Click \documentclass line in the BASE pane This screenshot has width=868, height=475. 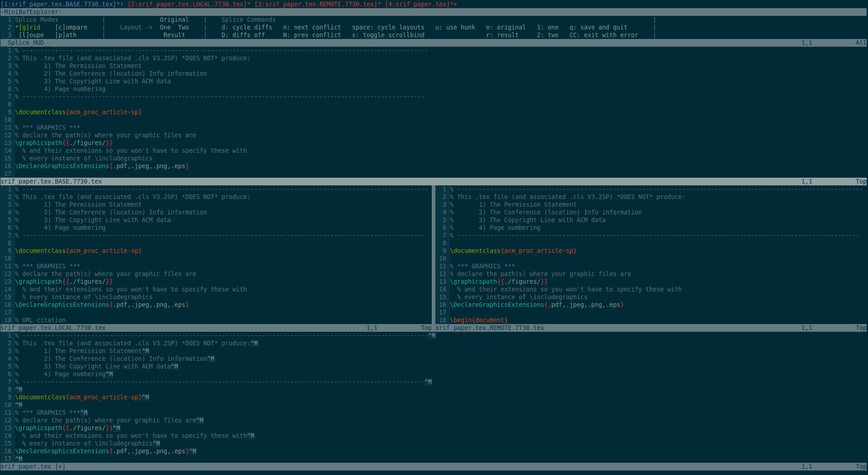[78, 112]
